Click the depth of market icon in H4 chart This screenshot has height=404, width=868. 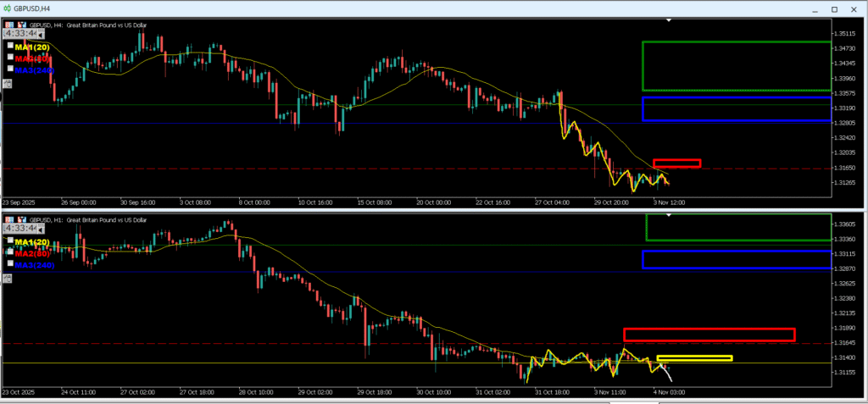9,25
